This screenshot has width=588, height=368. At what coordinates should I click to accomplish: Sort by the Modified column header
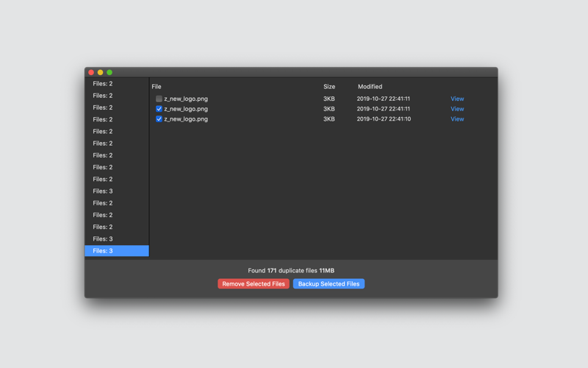coord(370,87)
